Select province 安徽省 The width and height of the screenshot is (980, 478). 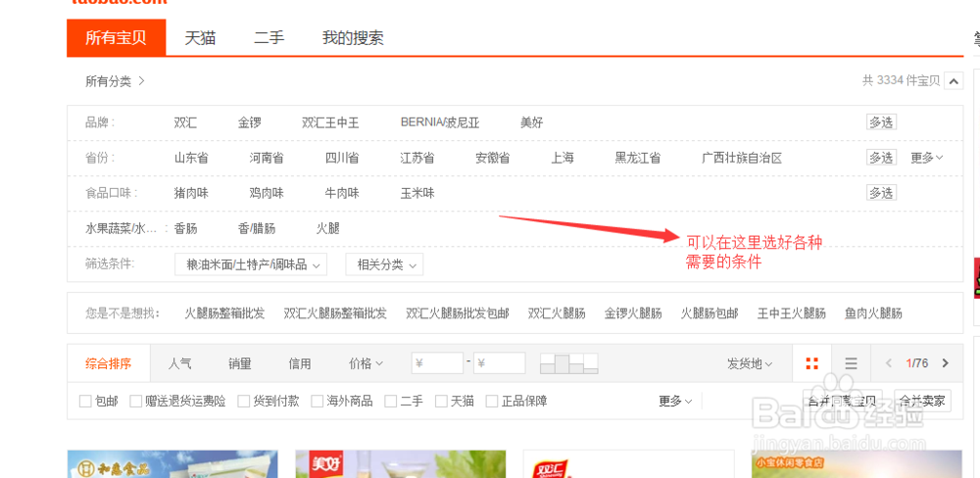coord(493,158)
